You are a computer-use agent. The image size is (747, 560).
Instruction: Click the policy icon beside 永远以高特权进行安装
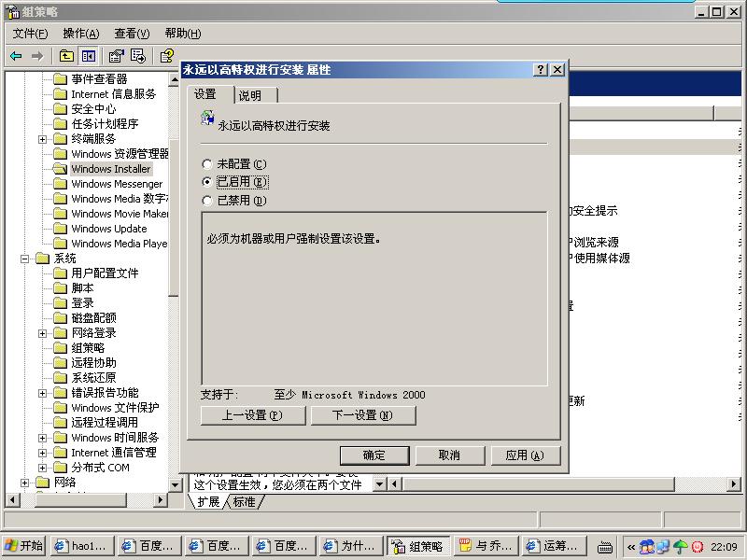point(207,119)
